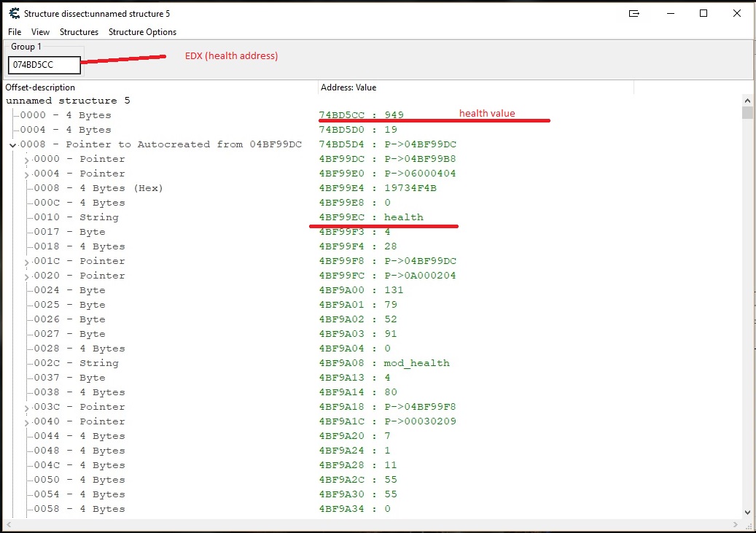756x533 pixels.
Task: Expand the 001C Pointer entry
Action: pyautogui.click(x=27, y=262)
